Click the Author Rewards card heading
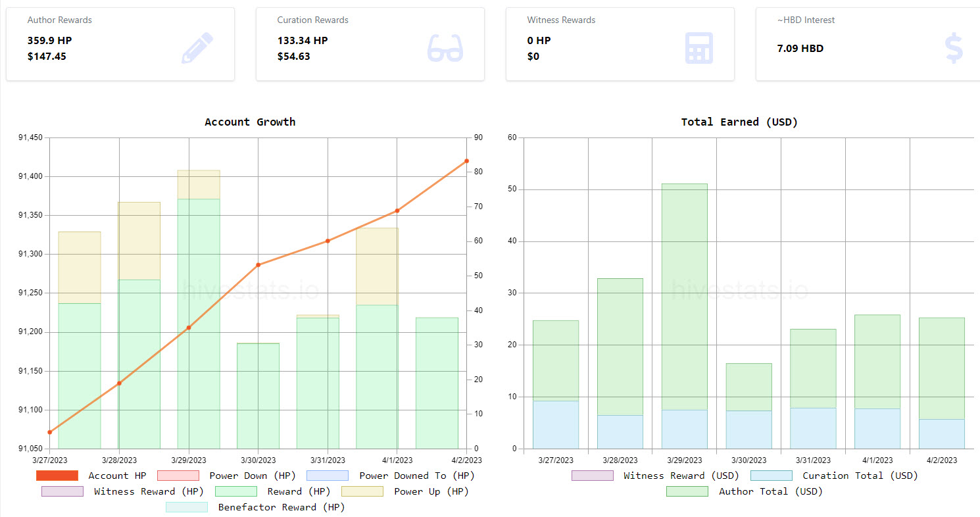 pyautogui.click(x=60, y=20)
